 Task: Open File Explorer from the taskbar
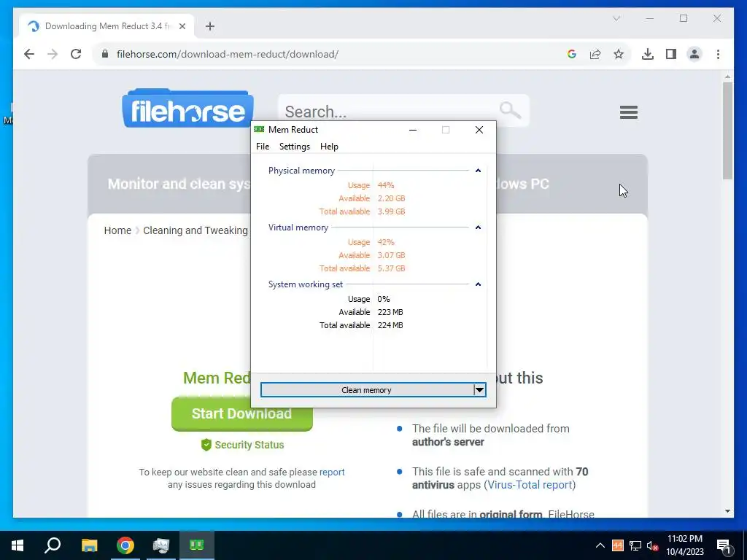(89, 545)
